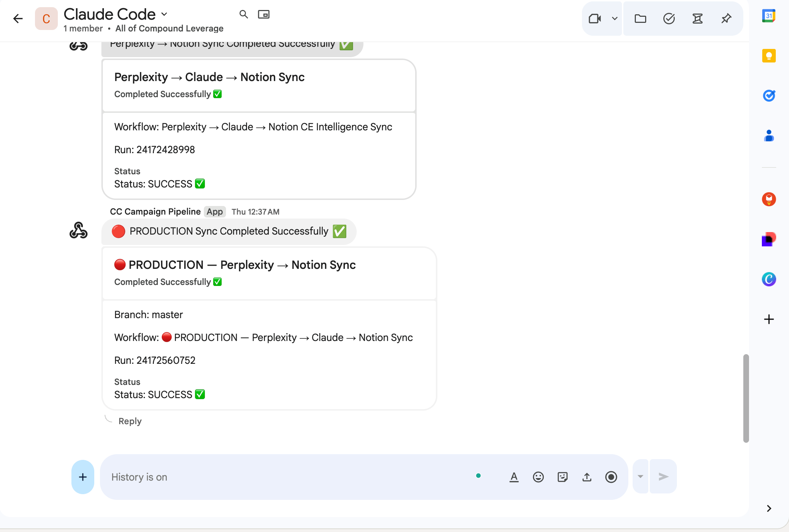Open search in Claude Code space
Screen dimensions: 789x532
click(x=243, y=14)
